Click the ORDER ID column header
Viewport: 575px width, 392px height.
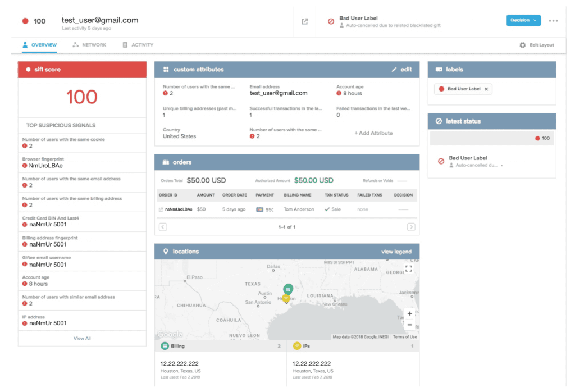click(x=168, y=195)
